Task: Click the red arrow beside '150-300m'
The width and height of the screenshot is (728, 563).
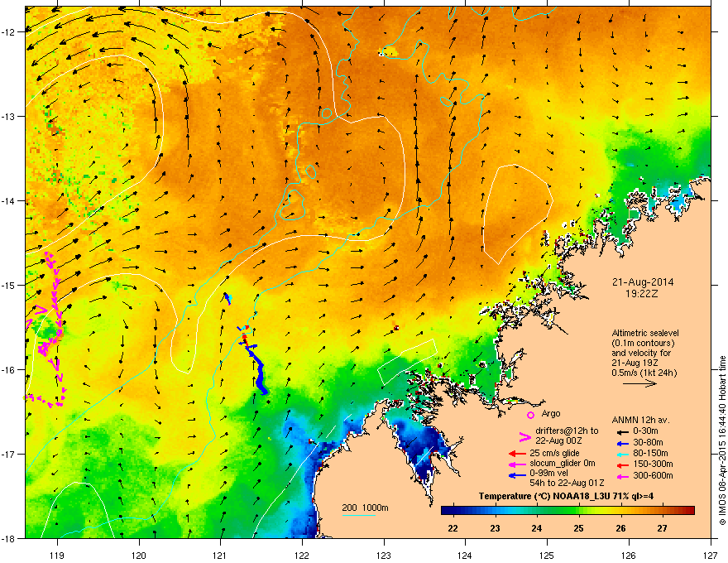Action: pyautogui.click(x=621, y=464)
